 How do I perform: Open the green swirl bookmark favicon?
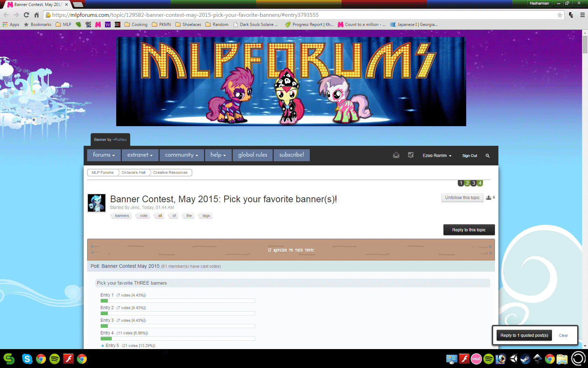click(78, 25)
